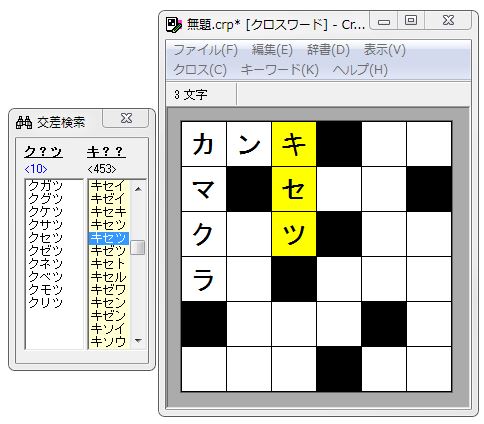The width and height of the screenshot is (484, 424).
Task: Click the キ?? pattern header
Action: tap(106, 152)
